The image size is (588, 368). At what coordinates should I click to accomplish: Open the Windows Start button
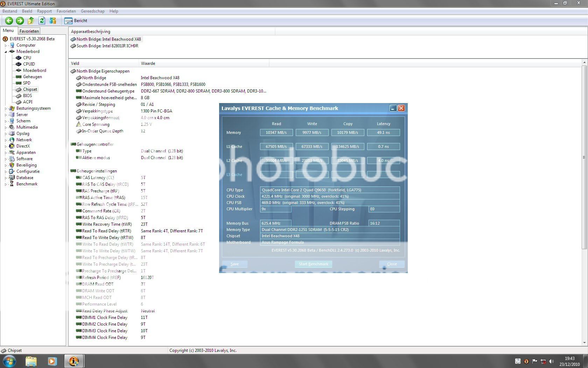coord(9,361)
